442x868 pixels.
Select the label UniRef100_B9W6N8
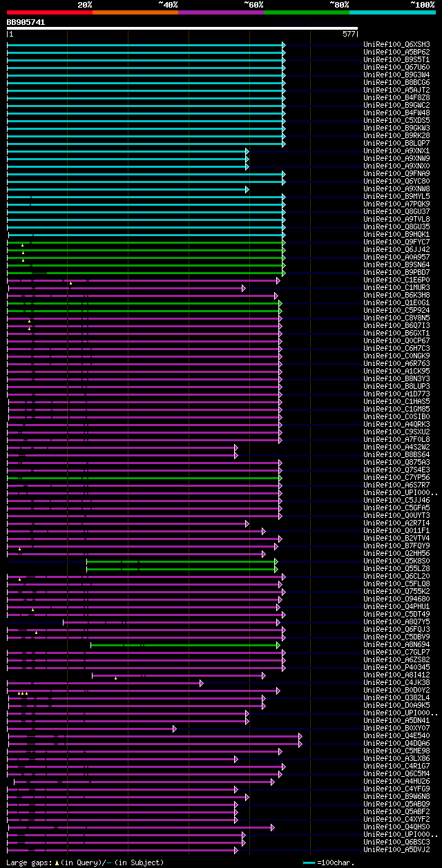[396, 796]
